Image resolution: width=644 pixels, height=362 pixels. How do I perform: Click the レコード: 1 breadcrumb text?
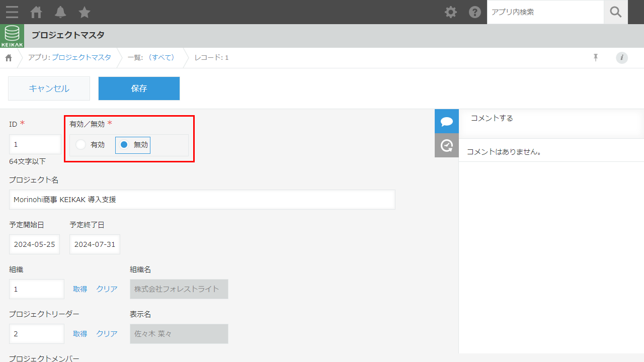click(x=211, y=57)
